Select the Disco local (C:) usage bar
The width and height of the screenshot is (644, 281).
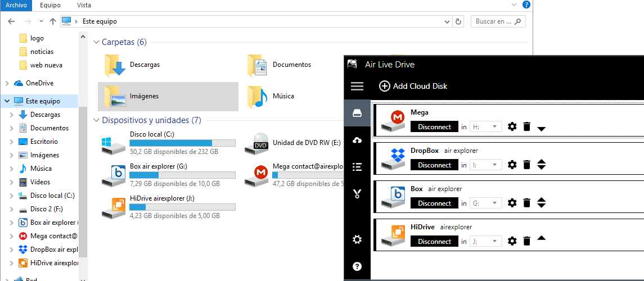coord(182,143)
